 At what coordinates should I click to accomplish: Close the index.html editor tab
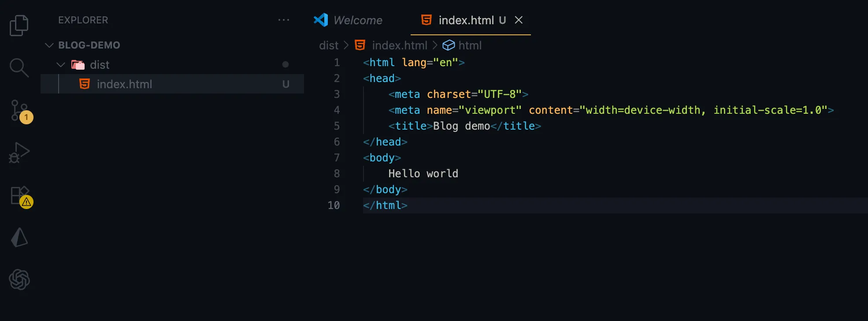tap(519, 20)
